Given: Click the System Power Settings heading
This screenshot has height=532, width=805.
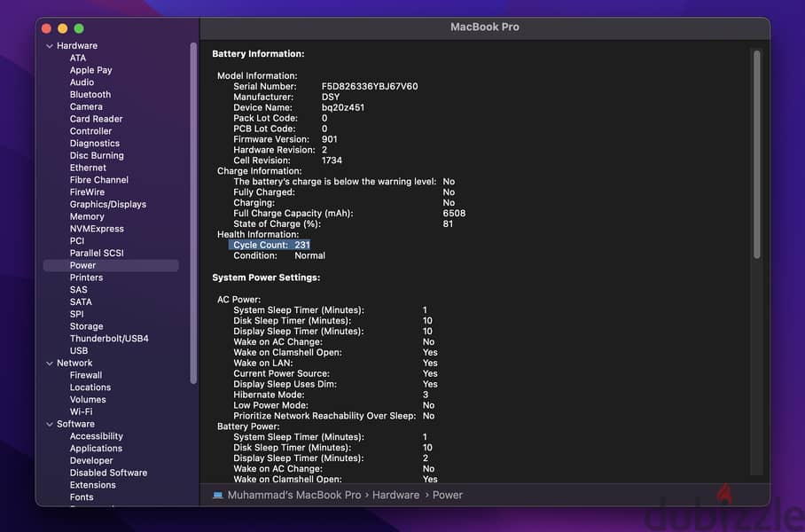Looking at the screenshot, I should pyautogui.click(x=266, y=278).
